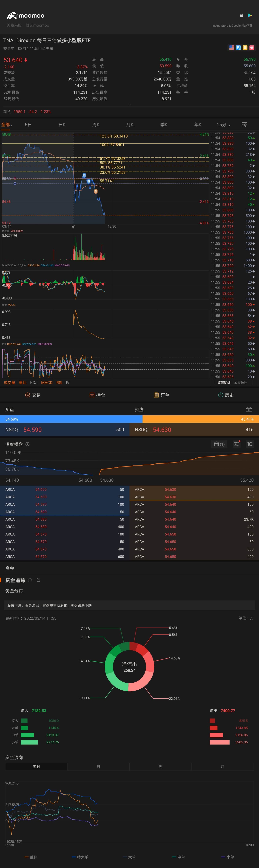This screenshot has height=868, width=259.
Task: Switch to the 周K chart tab
Action: (x=96, y=125)
